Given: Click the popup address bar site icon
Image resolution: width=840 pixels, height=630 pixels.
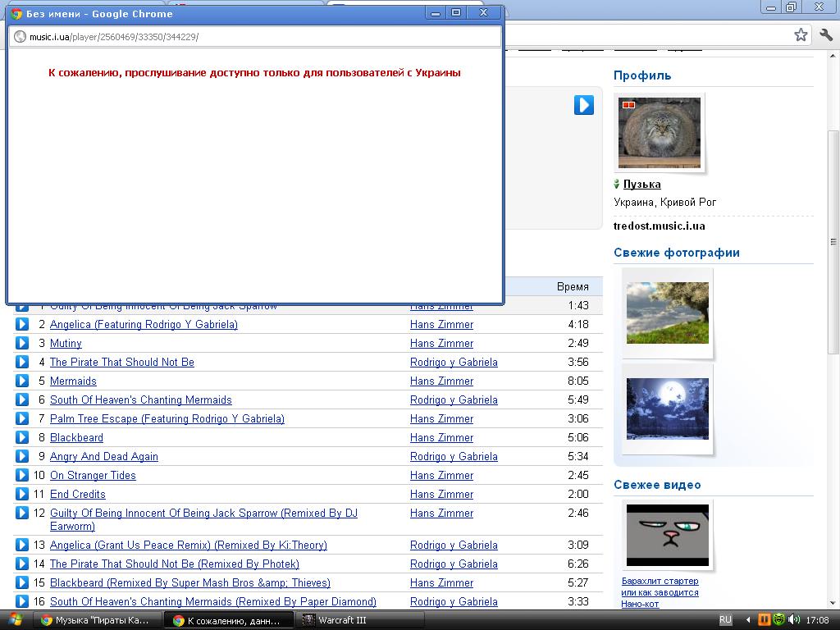Looking at the screenshot, I should point(20,36).
